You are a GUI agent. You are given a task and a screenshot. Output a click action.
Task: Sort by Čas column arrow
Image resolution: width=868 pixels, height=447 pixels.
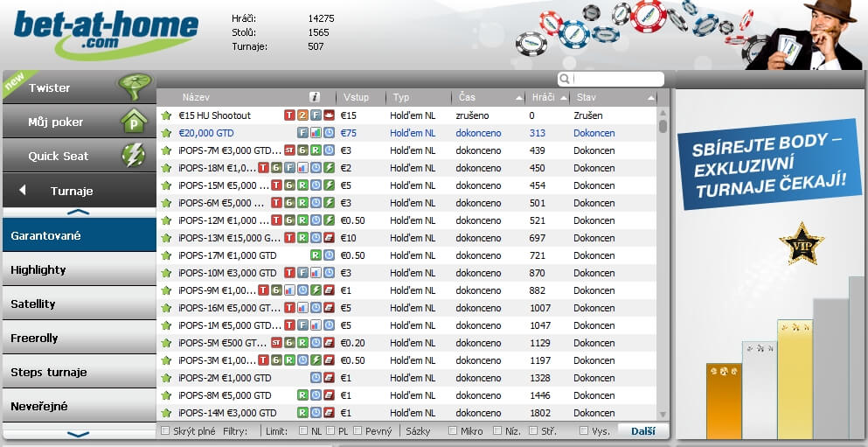click(x=518, y=98)
